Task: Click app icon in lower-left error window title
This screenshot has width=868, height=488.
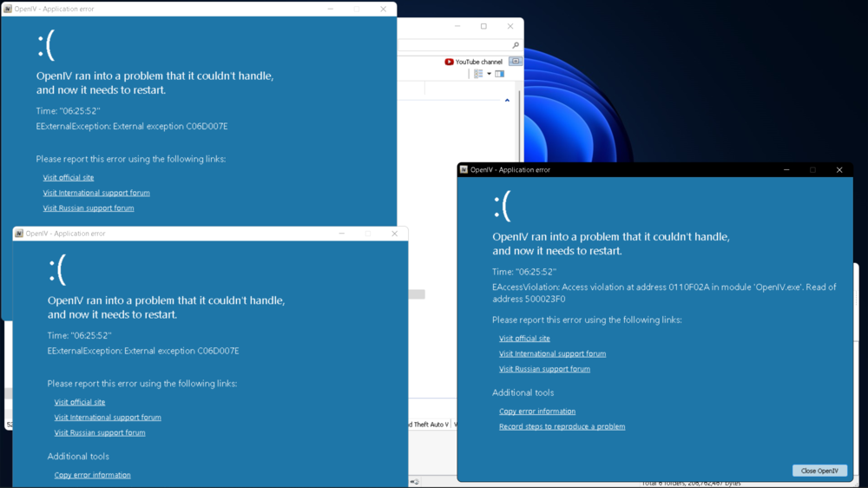Action: (19, 234)
